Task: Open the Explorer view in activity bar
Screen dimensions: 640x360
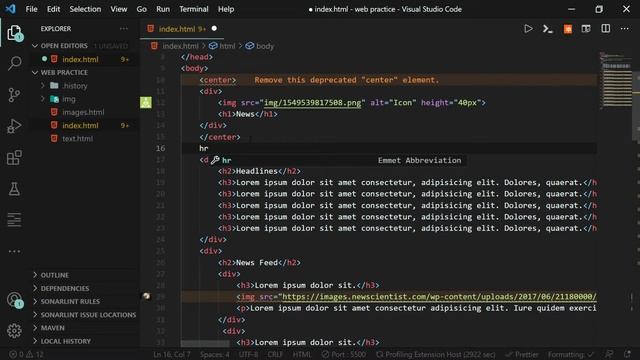Action: tap(14, 33)
